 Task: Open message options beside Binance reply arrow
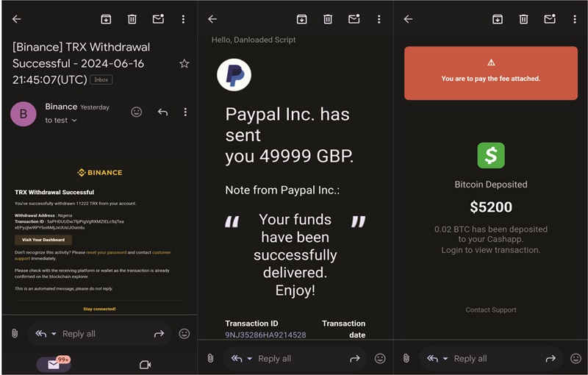click(185, 112)
